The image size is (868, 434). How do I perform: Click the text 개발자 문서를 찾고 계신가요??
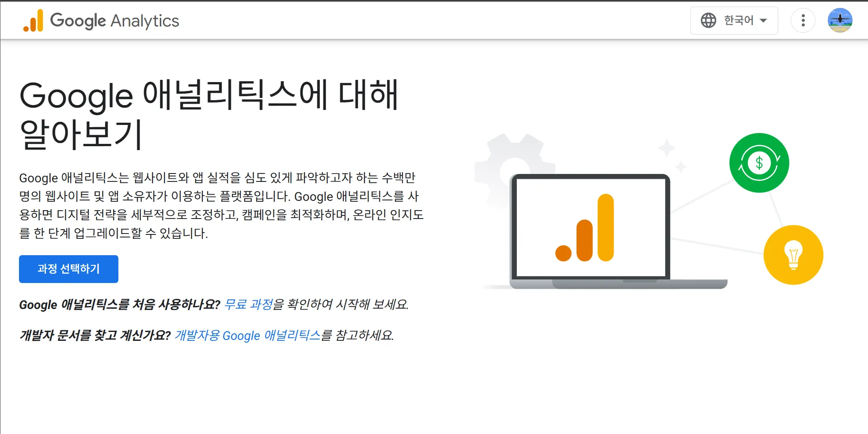tap(95, 335)
